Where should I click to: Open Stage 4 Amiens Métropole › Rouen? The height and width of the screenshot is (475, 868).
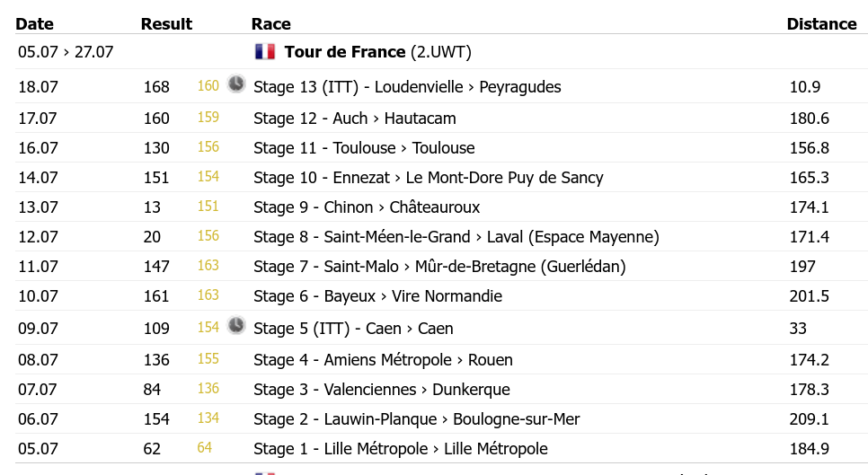[383, 360]
